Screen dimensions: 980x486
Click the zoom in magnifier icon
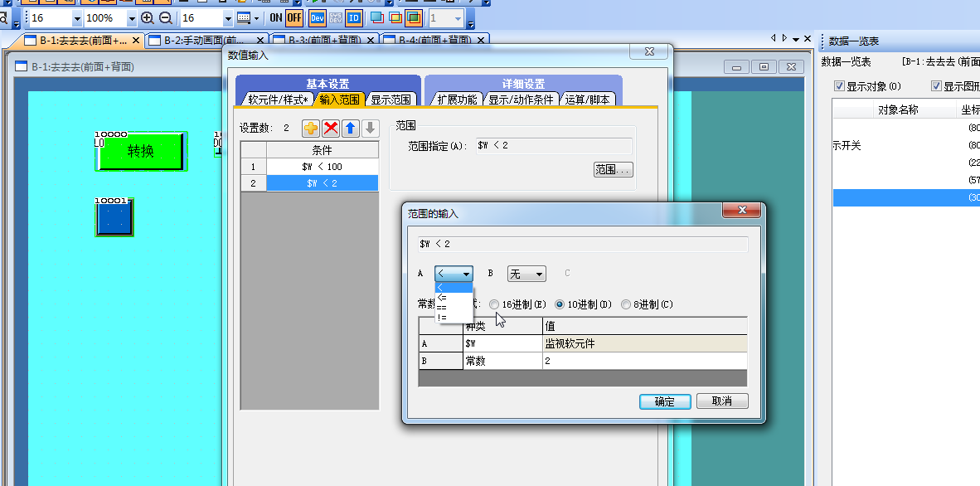point(148,17)
